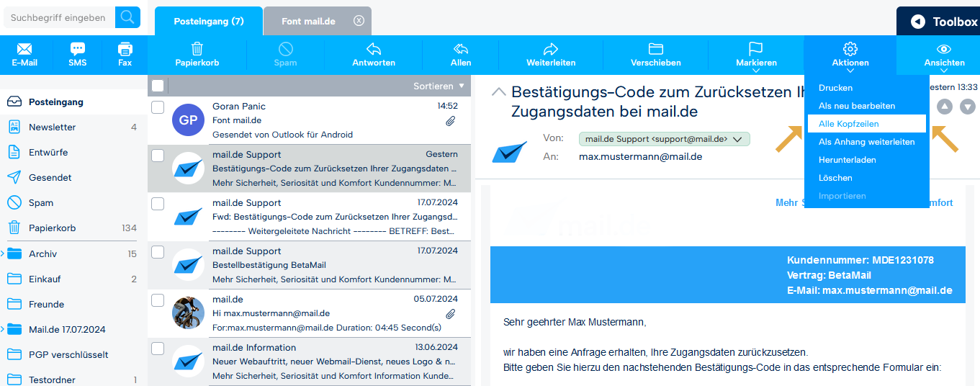980x386 pixels.
Task: Click the Kundennummer: MDE1231078 text
Action: pos(860,260)
